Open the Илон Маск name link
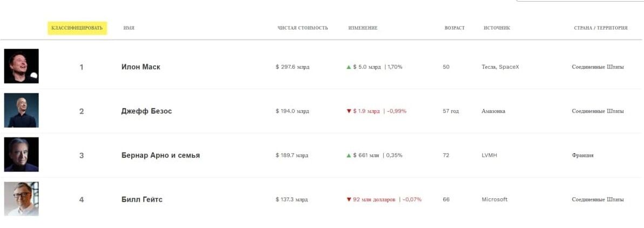This screenshot has height=228, width=644. tap(140, 67)
